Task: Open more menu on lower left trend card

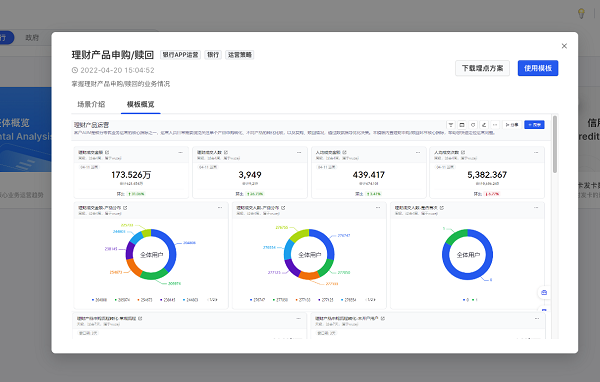Action: click(298, 318)
